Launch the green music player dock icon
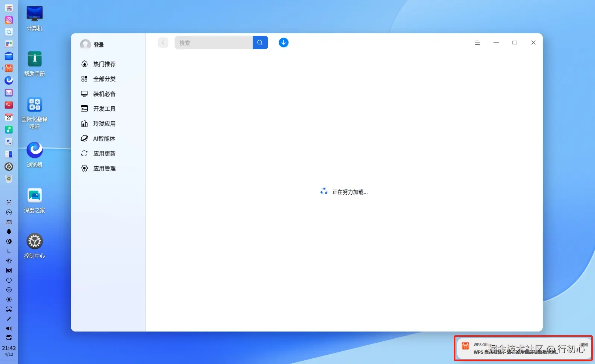This screenshot has width=595, height=364. pyautogui.click(x=9, y=129)
